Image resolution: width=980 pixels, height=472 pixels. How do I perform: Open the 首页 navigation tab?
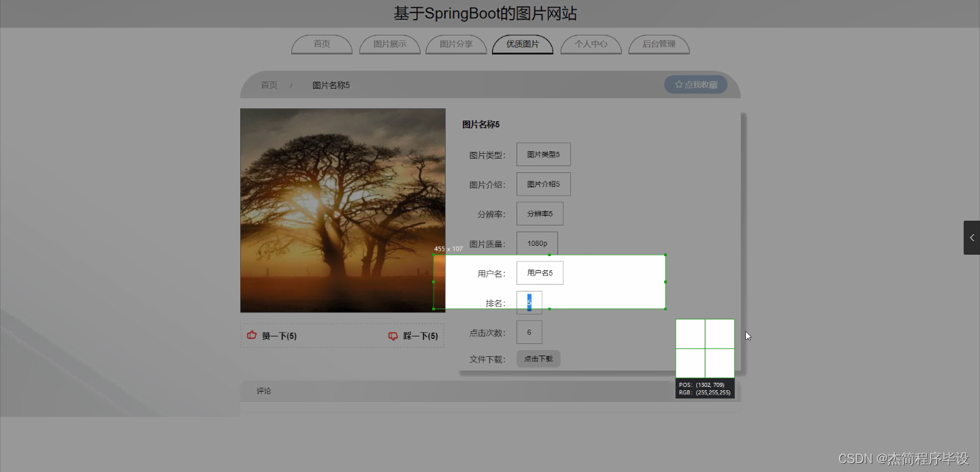coord(322,44)
